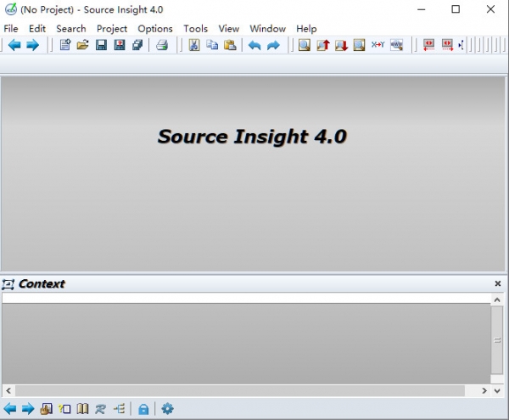This screenshot has height=420, width=509.
Task: Paste with the clipboard icon
Action: tap(230, 45)
